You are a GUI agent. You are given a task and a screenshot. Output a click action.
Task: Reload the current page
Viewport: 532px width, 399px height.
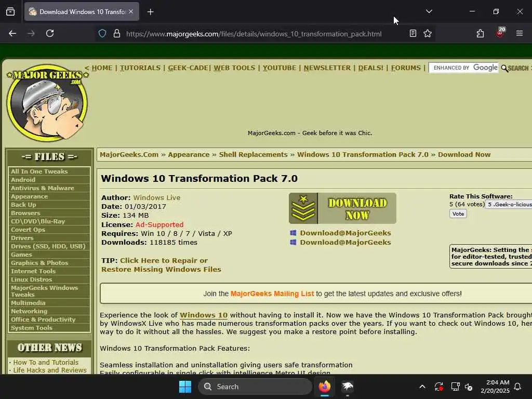[50, 33]
